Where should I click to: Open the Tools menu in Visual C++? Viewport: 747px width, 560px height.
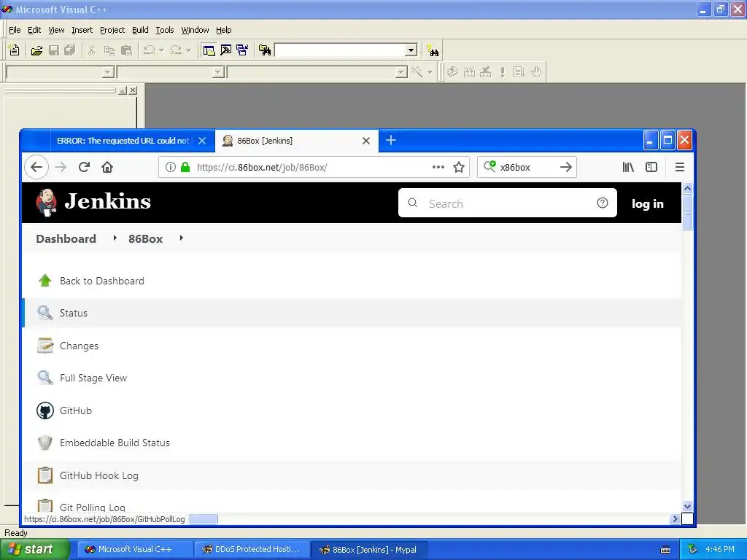[165, 30]
